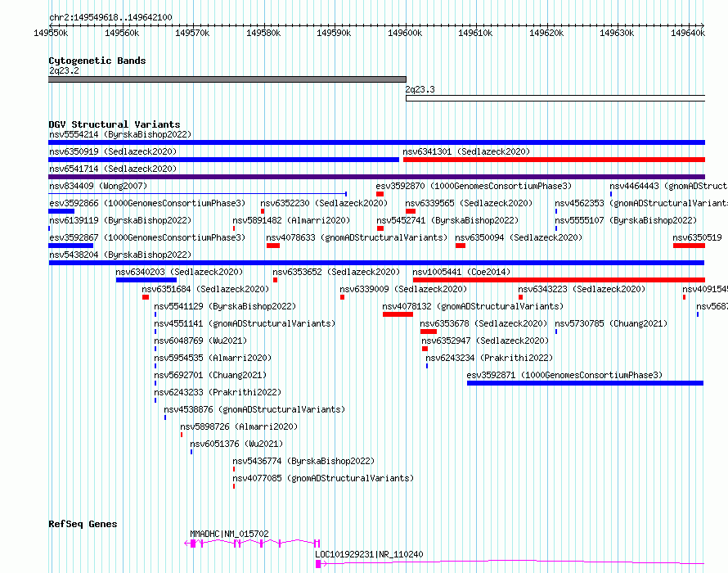The image size is (728, 573).
Task: Open nsv5436774 (ByrskaBishop2022) variant
Action: tap(303, 462)
